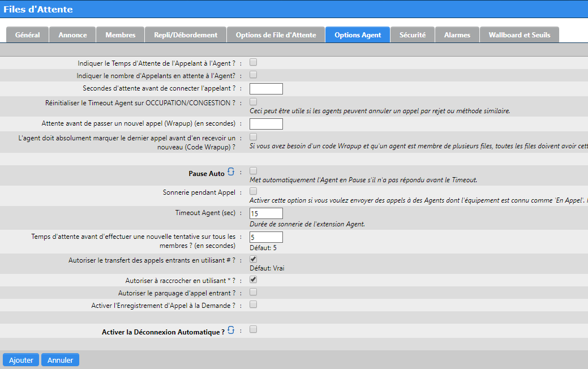The image size is (588, 369).
Task: Select Options de File d'Attente tab
Action: 276,35
